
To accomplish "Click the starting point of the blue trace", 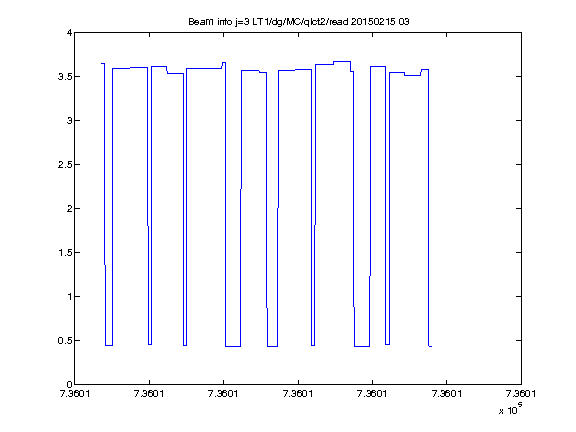I will pos(102,64).
